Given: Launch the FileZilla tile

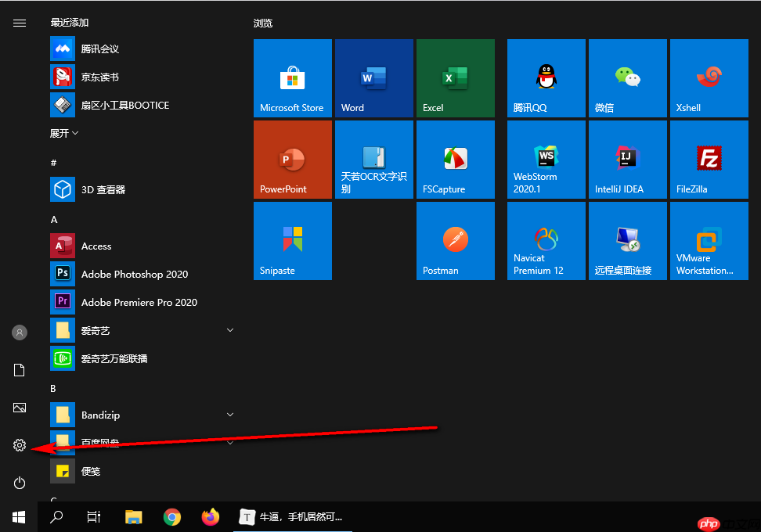Looking at the screenshot, I should click(x=709, y=160).
